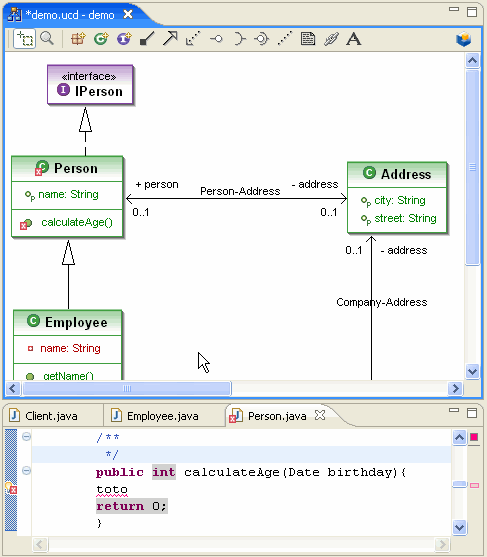Click the horizontal diagram scrollbar thumb
487x557 pixels.
tap(127, 389)
